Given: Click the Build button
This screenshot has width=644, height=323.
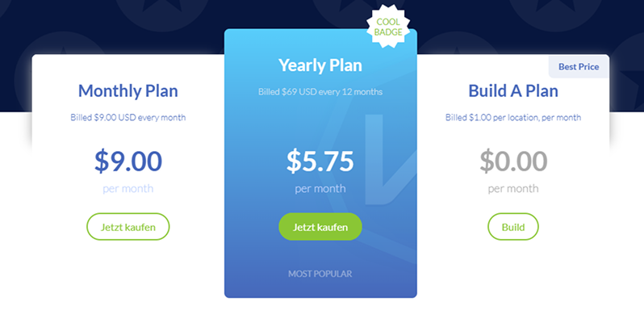Looking at the screenshot, I should click(513, 227).
